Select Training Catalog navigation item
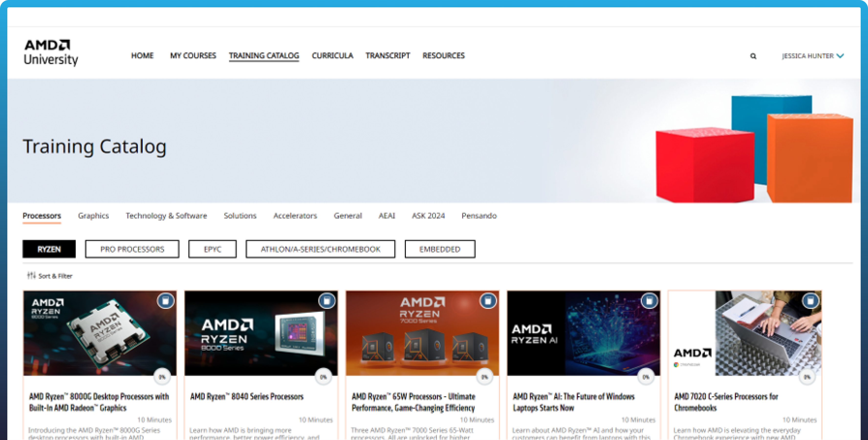868x440 pixels. click(x=264, y=56)
